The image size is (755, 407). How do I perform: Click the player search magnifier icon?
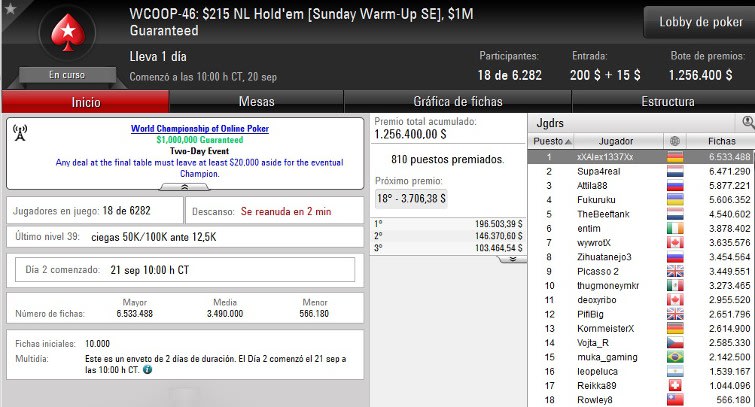(748, 122)
